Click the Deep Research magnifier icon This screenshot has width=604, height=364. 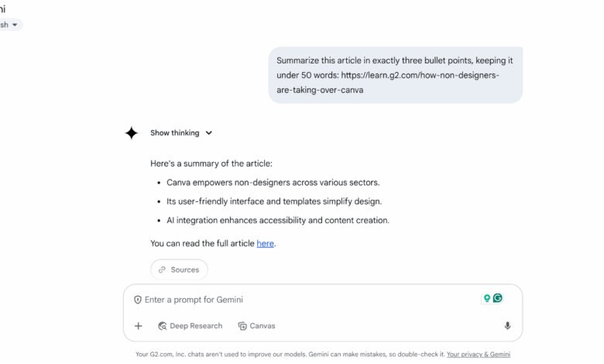[x=163, y=326]
